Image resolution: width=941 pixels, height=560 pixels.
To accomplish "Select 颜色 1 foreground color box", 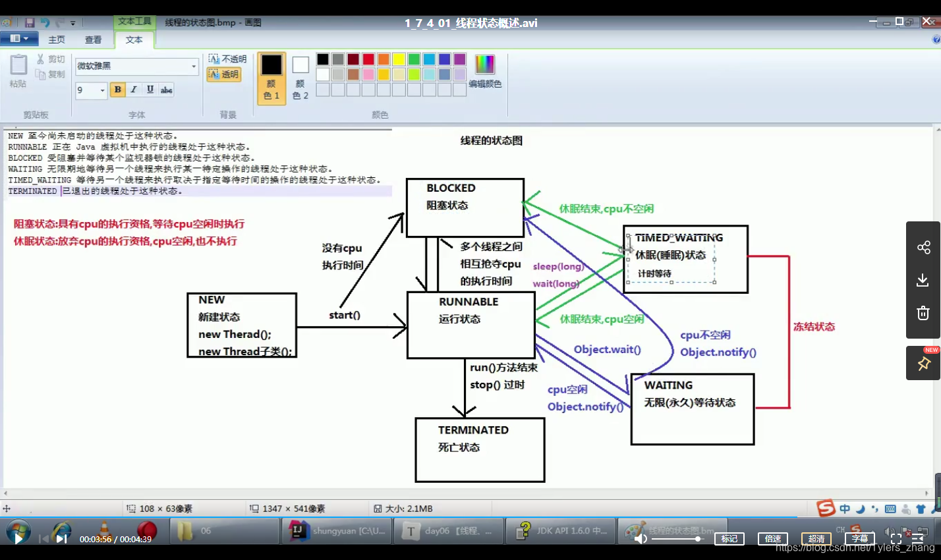I will (x=271, y=78).
